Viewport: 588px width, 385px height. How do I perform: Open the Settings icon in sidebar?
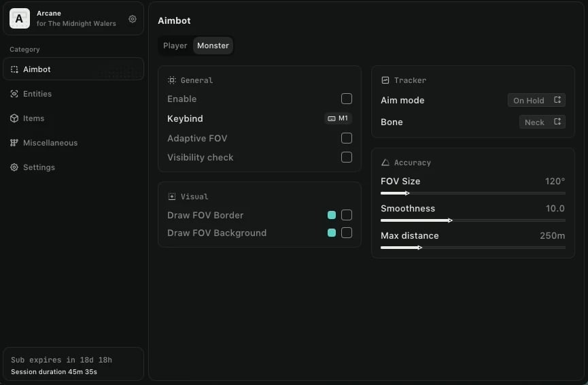[x=14, y=167]
